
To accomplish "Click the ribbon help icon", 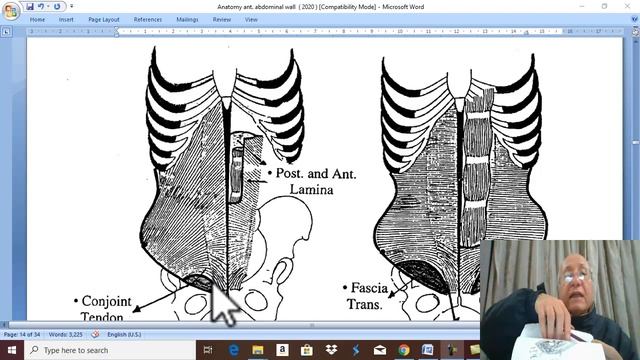I will [x=635, y=19].
